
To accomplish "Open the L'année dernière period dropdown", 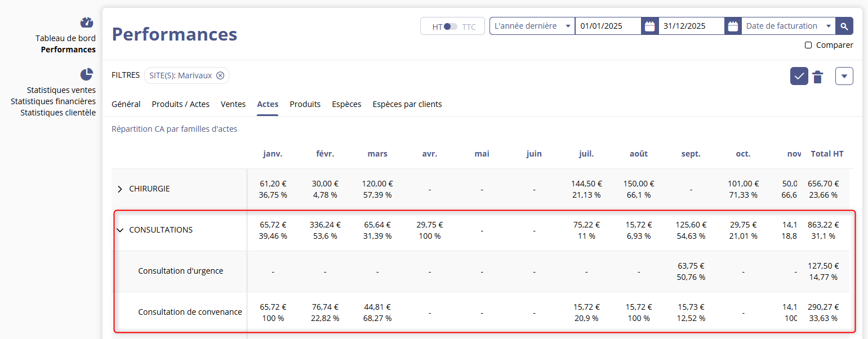I will (x=532, y=26).
